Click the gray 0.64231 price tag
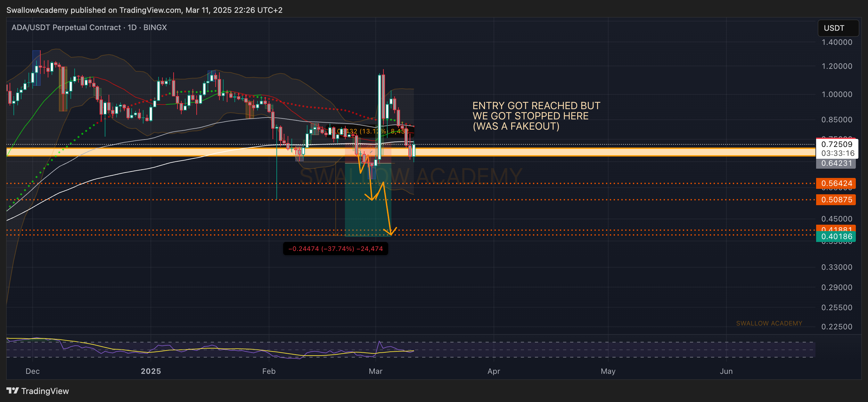The height and width of the screenshot is (402, 868). pos(836,163)
